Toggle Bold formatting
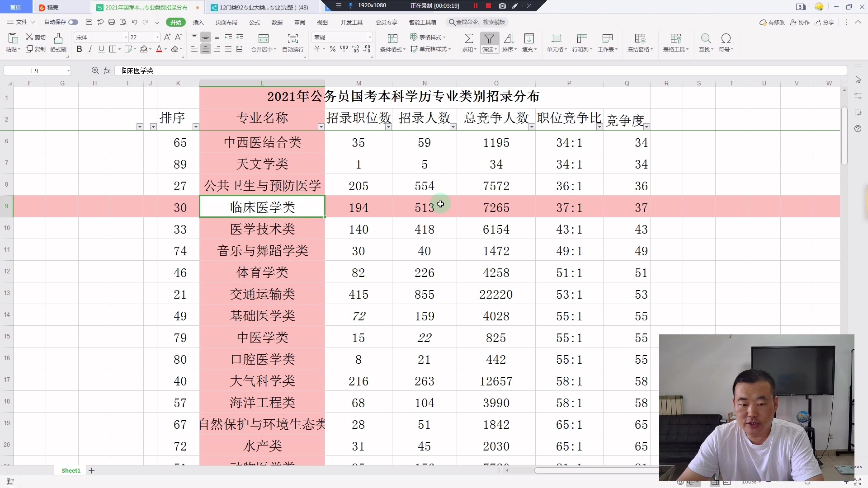 (79, 49)
